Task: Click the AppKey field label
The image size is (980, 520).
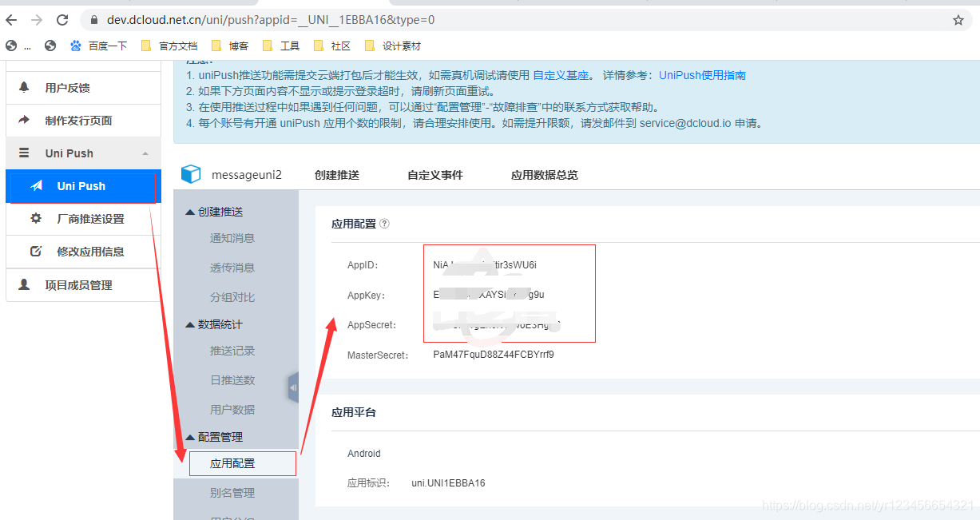Action: click(367, 296)
